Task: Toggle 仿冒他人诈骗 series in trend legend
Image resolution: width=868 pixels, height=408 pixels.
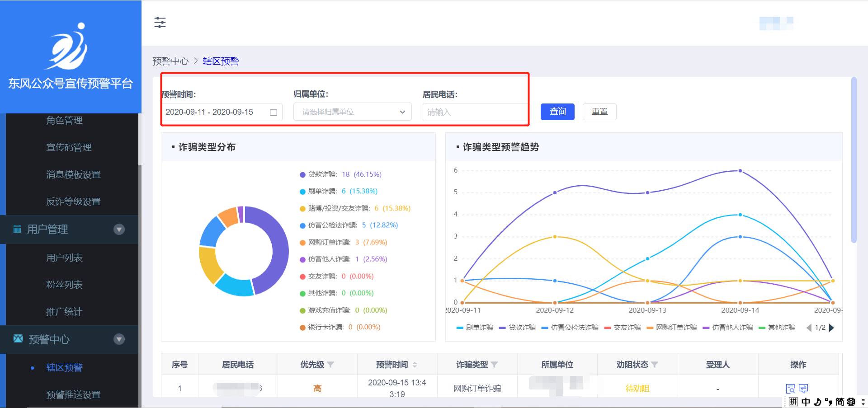Action: coord(728,328)
